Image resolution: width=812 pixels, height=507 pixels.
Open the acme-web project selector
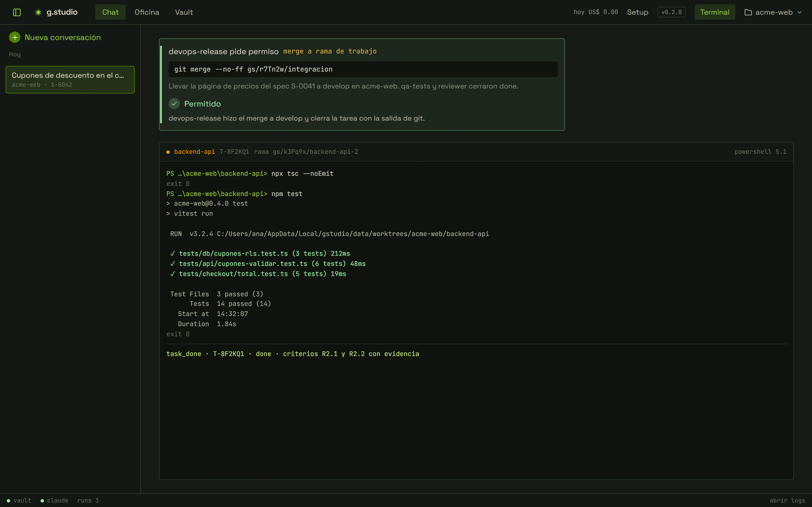pos(773,12)
